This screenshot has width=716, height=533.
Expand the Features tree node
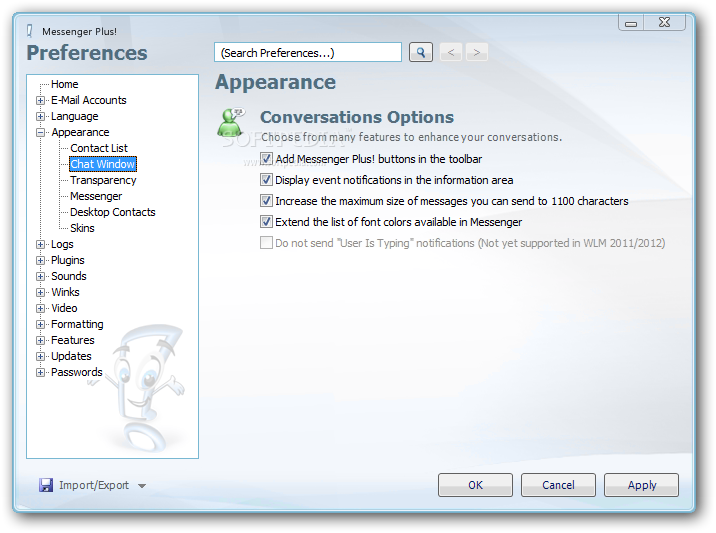point(41,340)
